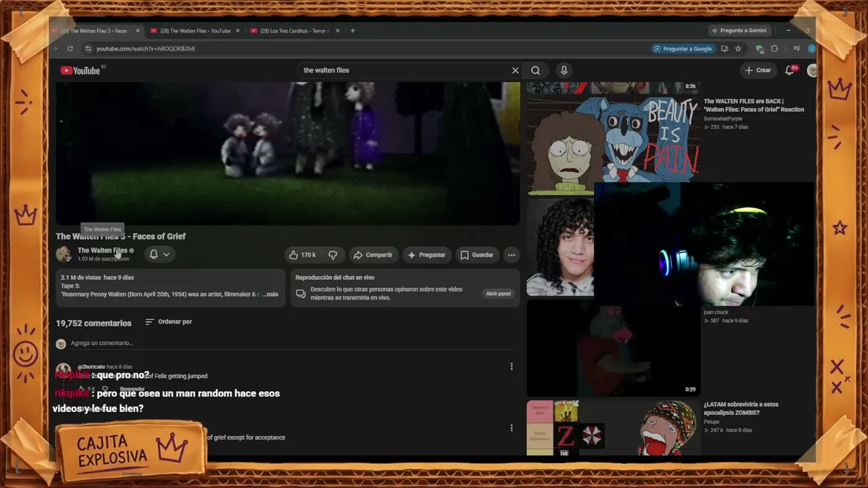Open LATAM sobreviviría apocalipsis ZOMBIE title
868x488 pixels.
coord(741,409)
